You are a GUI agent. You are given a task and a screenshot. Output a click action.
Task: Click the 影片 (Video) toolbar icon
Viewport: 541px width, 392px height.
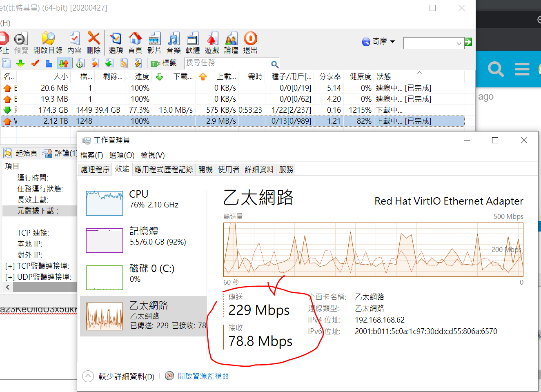pyautogui.click(x=154, y=43)
